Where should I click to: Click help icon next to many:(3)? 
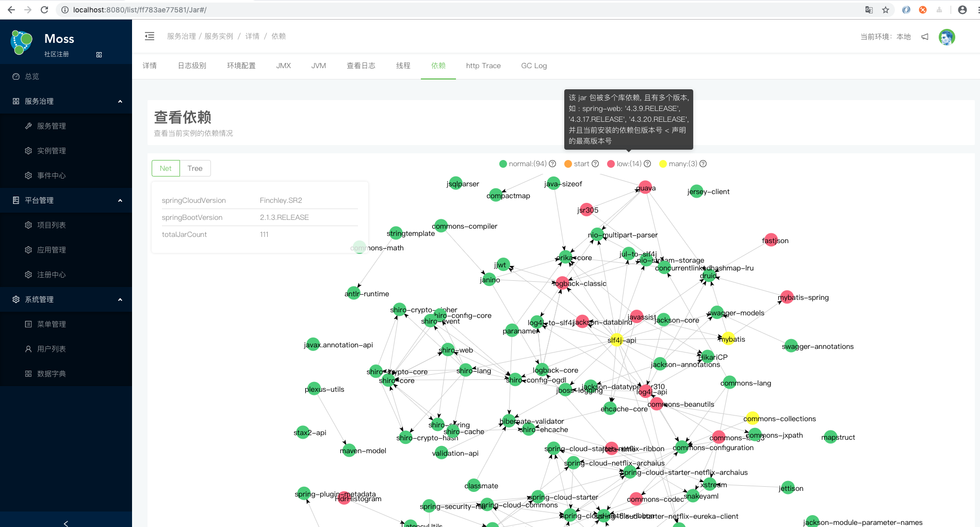click(x=703, y=164)
